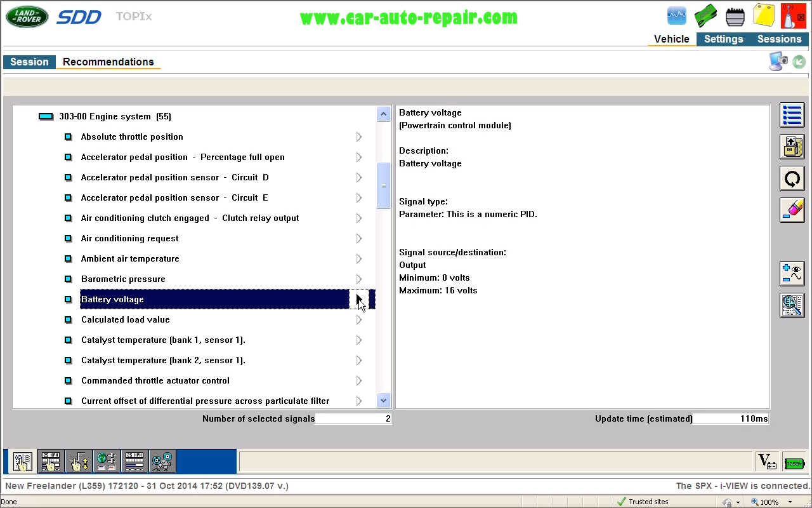Click the circular refresh arrow icon
The height and width of the screenshot is (508, 812).
click(792, 179)
